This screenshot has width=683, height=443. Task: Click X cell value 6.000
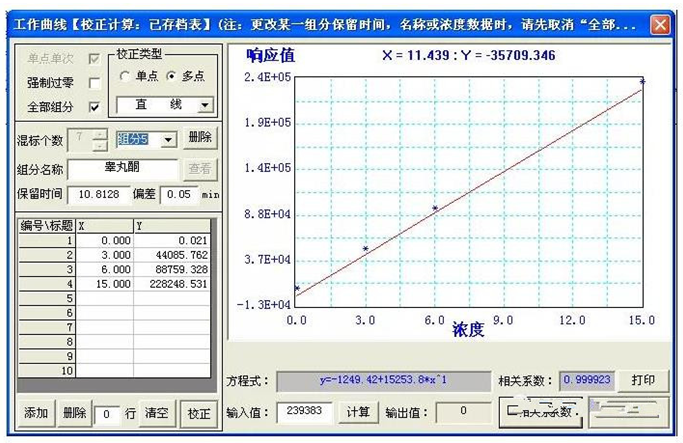pos(105,269)
